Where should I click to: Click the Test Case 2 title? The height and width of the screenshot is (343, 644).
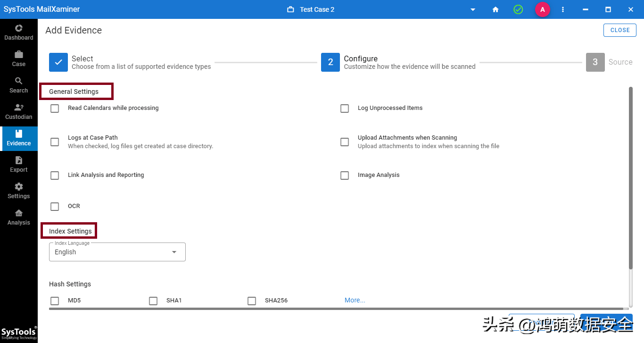[317, 9]
